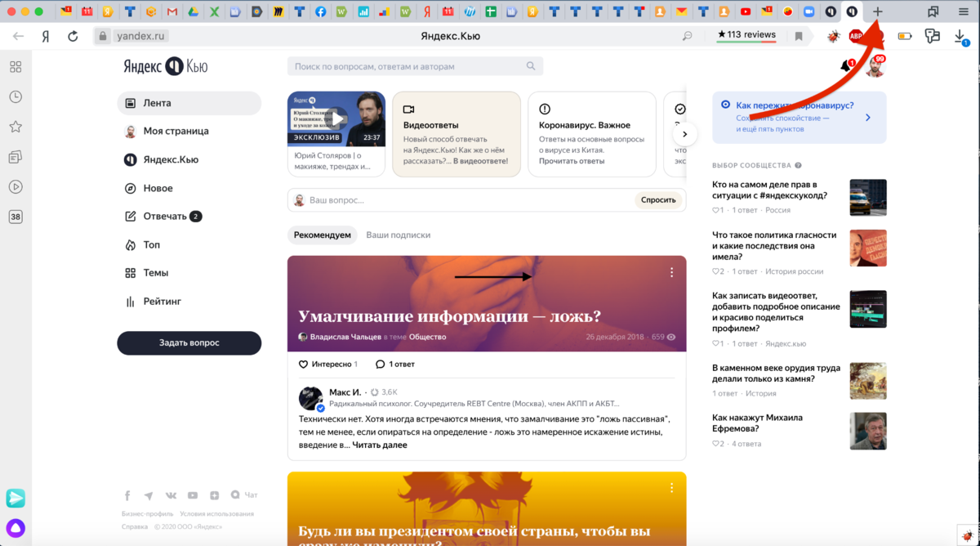
Task: Open the tableau grid icon in browser sidebar
Action: coord(16,67)
